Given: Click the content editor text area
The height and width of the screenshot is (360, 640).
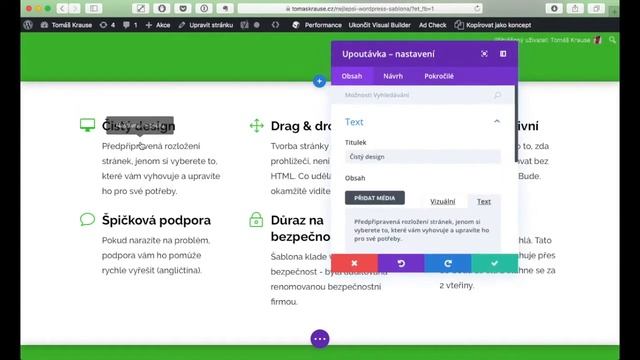Looking at the screenshot, I should pos(423,231).
